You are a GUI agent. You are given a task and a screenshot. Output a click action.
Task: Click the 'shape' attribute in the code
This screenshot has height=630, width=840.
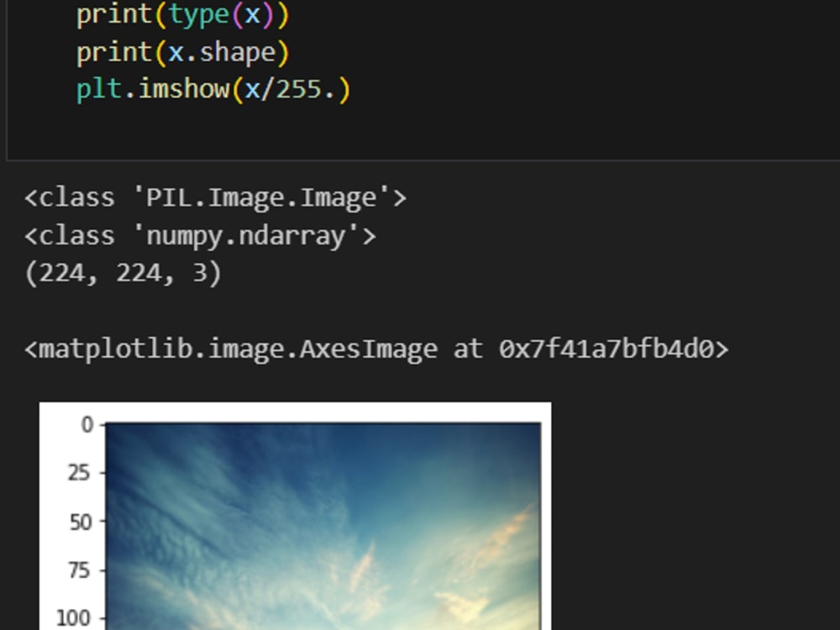238,52
